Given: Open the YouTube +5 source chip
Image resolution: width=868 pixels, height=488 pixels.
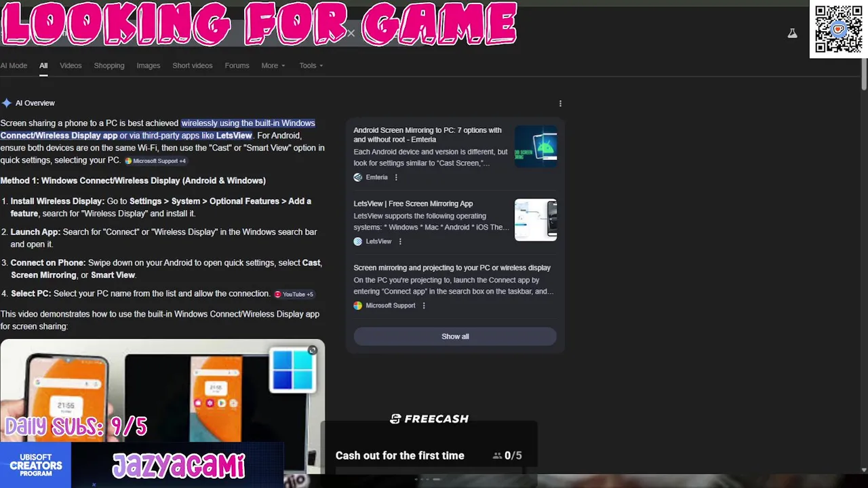Looking at the screenshot, I should click(294, 294).
